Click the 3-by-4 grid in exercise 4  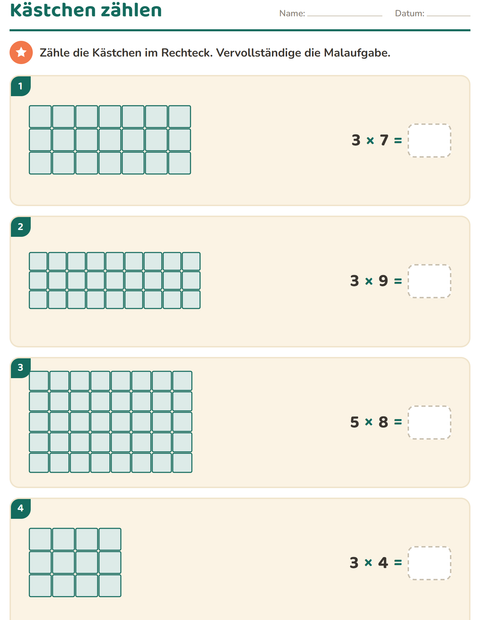click(75, 562)
